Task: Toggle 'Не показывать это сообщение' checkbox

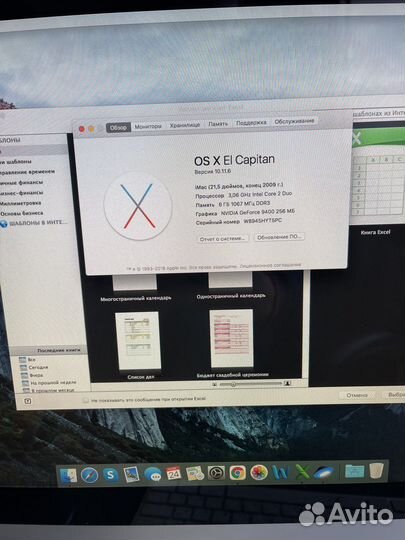Action: 85,400
